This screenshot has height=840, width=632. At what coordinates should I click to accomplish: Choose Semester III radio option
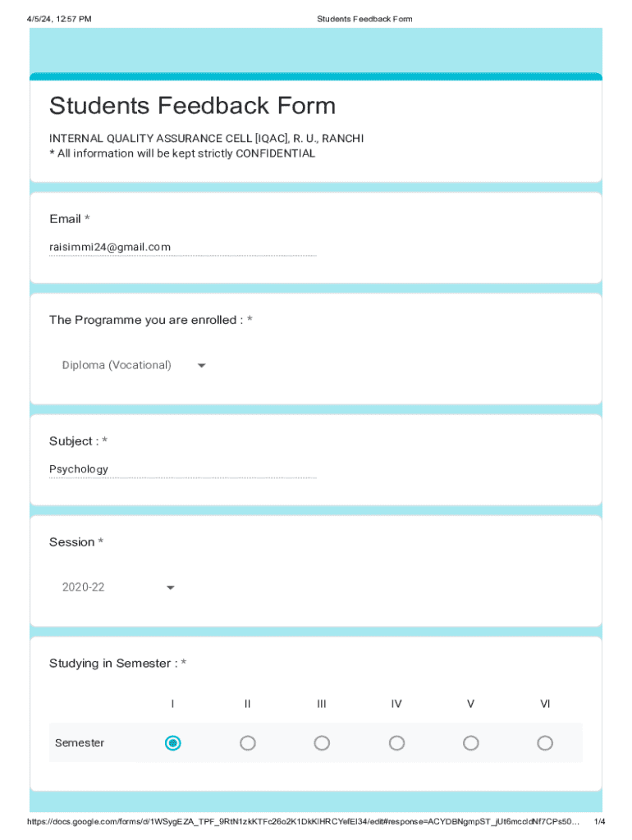click(322, 743)
